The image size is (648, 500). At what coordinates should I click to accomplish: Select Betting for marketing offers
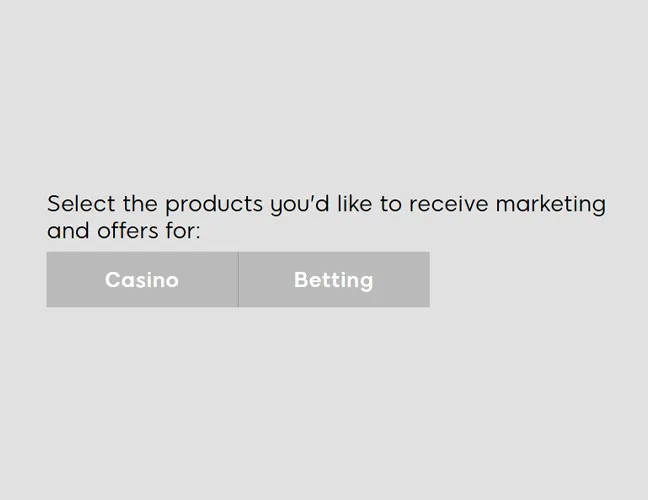coord(334,279)
